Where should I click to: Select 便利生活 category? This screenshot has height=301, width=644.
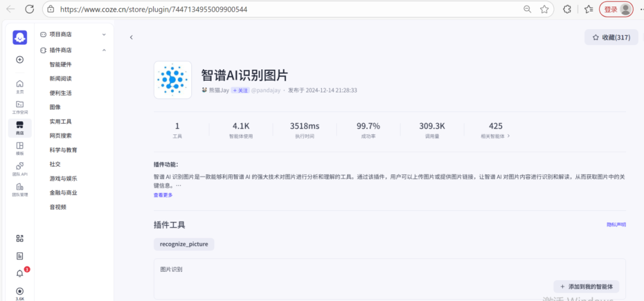(x=61, y=93)
